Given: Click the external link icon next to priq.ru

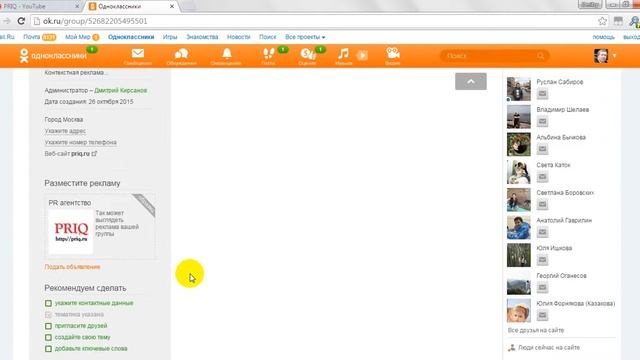Looking at the screenshot, I should point(94,154).
